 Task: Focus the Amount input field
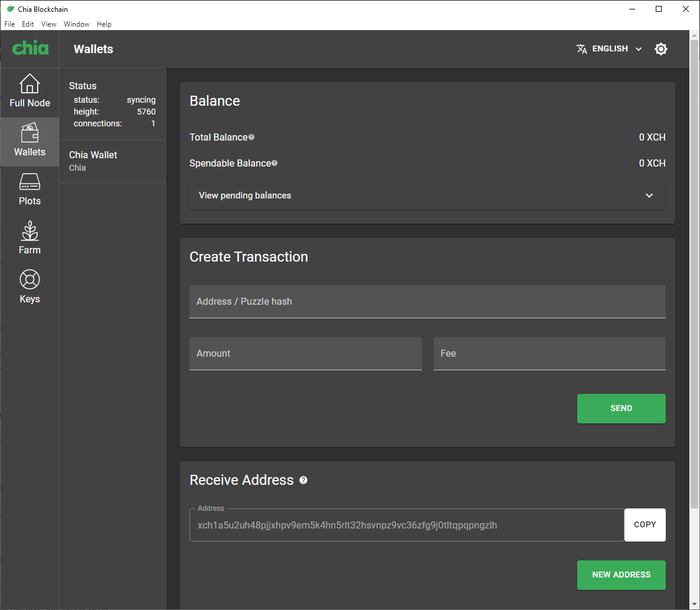[x=305, y=353]
